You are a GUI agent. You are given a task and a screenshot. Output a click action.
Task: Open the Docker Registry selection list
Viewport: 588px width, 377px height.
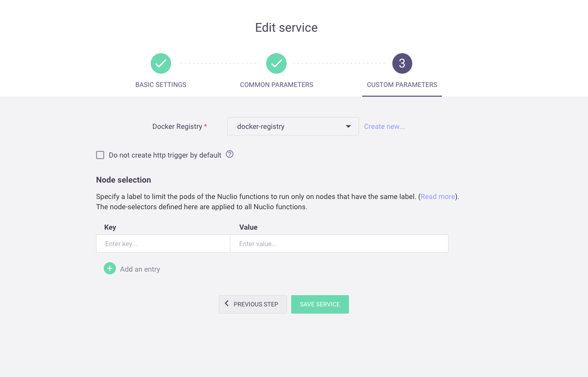point(293,126)
